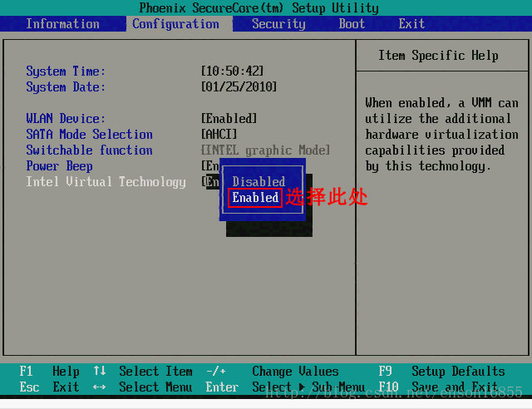Click the System Time label

pos(66,71)
